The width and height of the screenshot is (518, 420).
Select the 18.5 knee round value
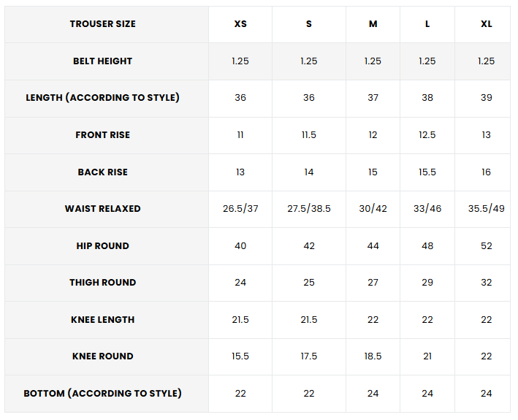(373, 356)
